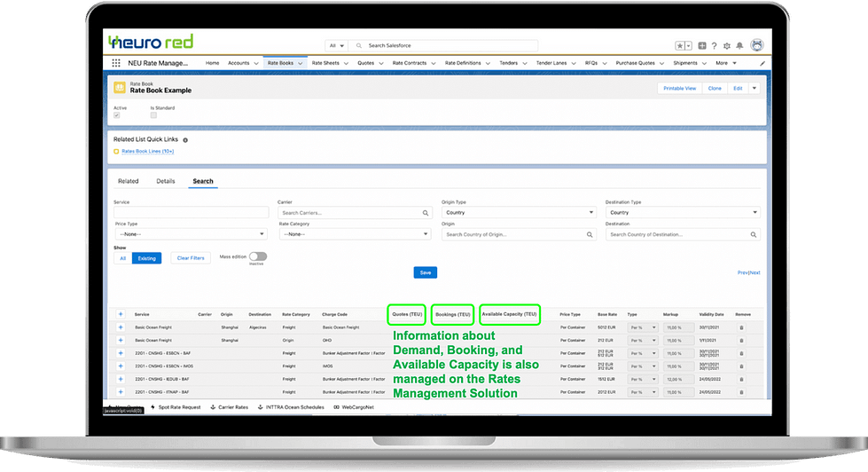Open the Origin Type dropdown
Viewport: 868px width, 472px height.
click(x=519, y=213)
